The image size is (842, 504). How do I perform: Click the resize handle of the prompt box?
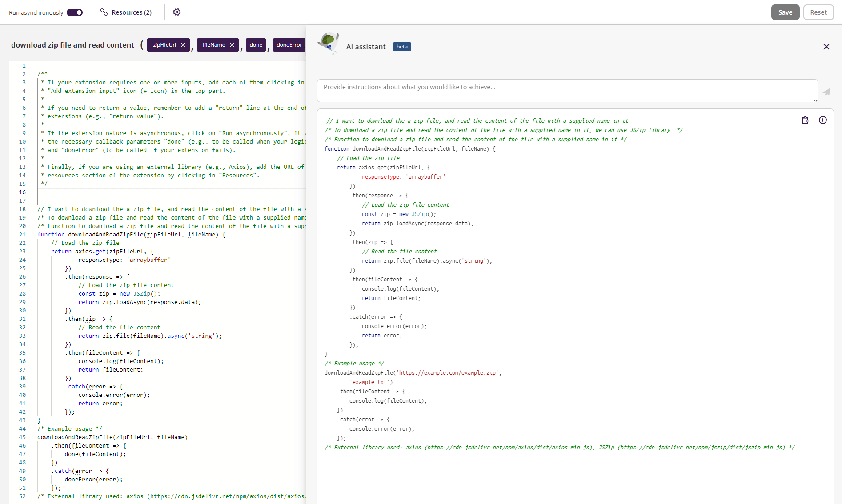(x=815, y=100)
